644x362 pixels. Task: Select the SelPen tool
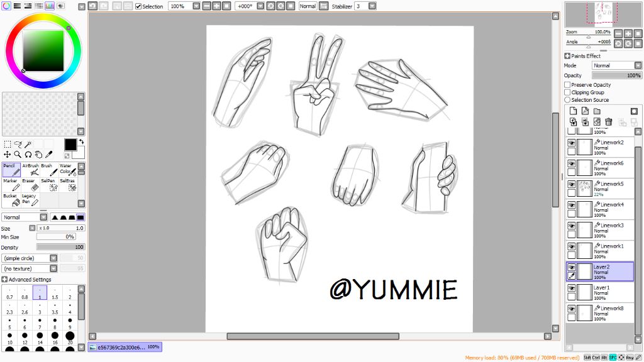49,185
